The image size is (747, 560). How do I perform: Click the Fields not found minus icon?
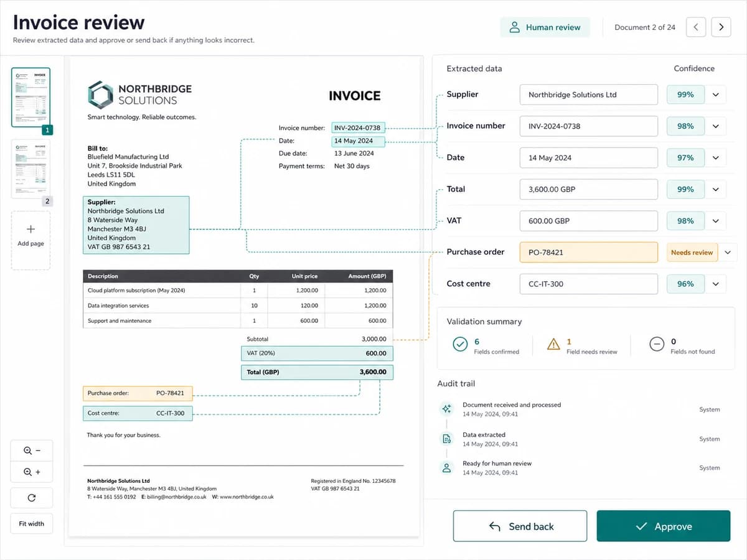coord(657,344)
